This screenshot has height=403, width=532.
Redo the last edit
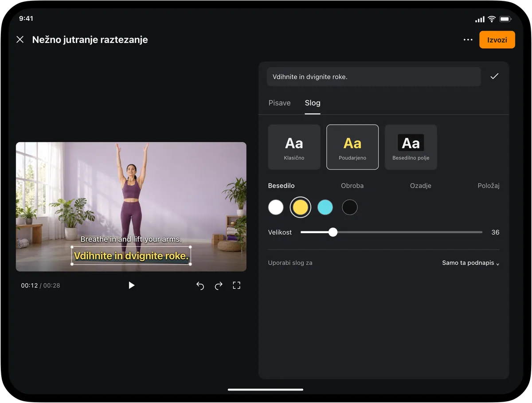(x=219, y=286)
